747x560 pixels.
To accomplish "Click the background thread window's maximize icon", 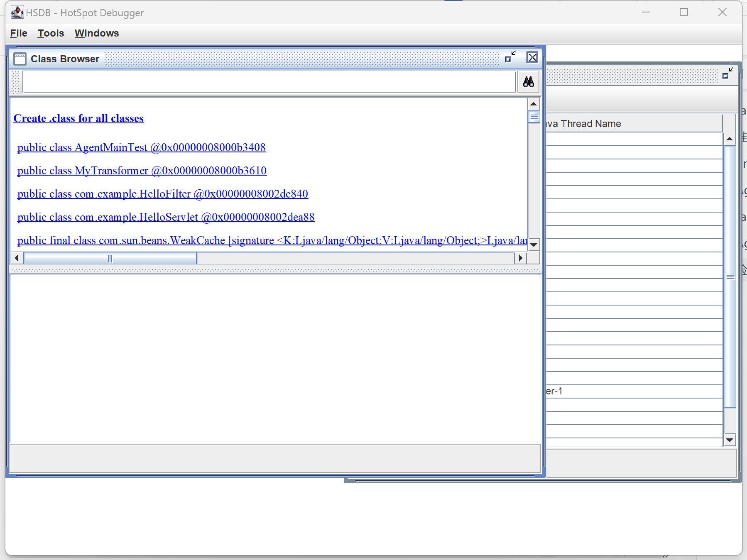I will click(x=727, y=73).
